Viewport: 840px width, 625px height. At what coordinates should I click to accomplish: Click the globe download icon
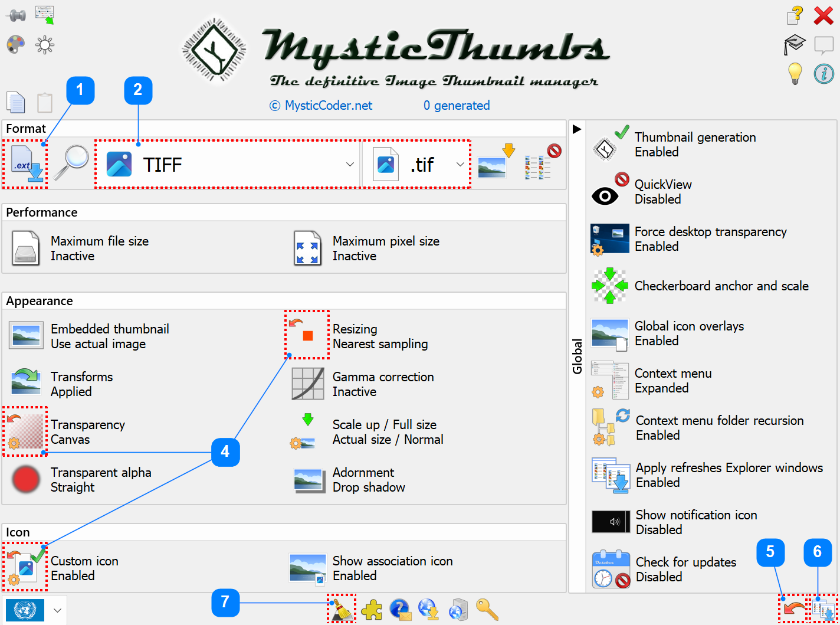(429, 610)
